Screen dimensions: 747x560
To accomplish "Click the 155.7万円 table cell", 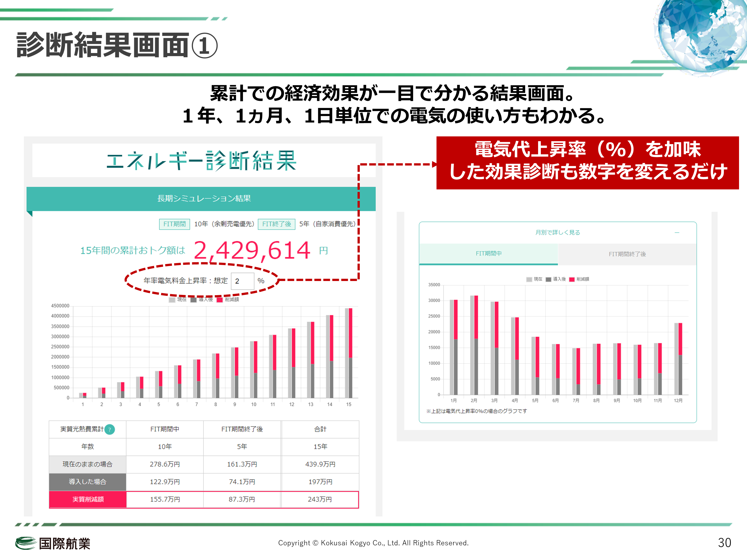I will 165,500.
